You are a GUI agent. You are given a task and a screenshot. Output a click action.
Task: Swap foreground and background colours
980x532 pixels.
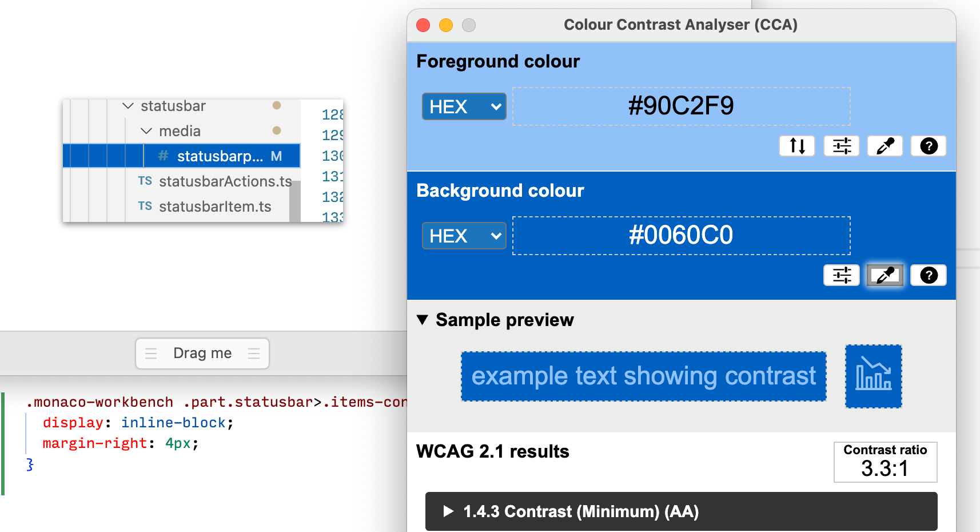796,146
